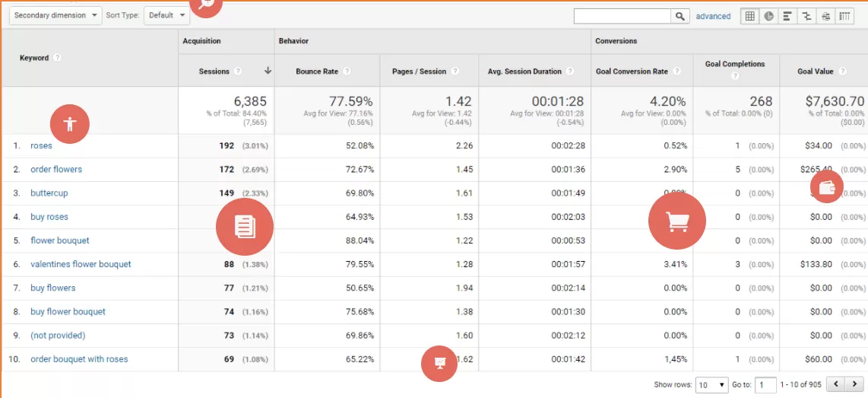Open the Show rows dropdown
The height and width of the screenshot is (398, 868).
(711, 385)
